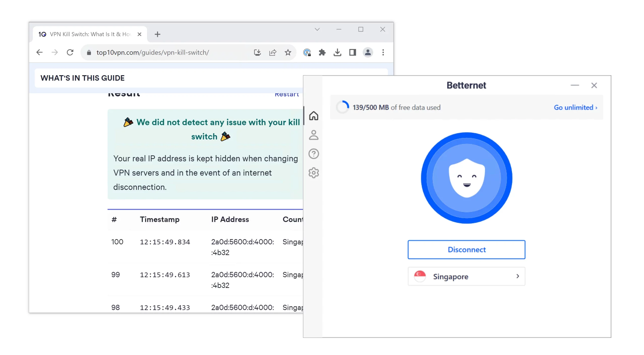Go forward in the Chrome browser
644x355 pixels.
pyautogui.click(x=55, y=52)
